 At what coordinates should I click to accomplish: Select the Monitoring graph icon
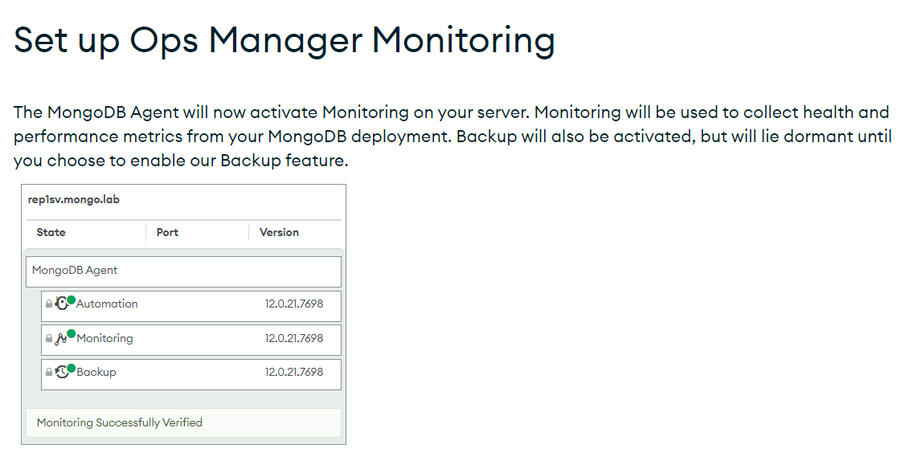point(60,339)
